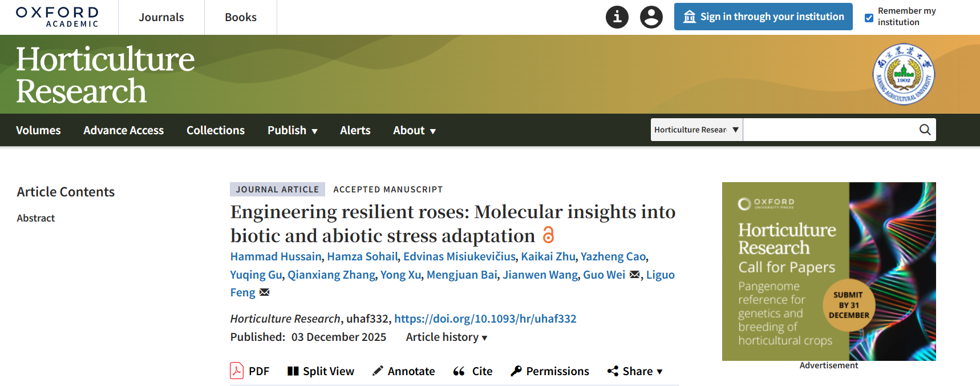Viewport: 980px width, 386px height.
Task: Expand the Article history dropdown
Action: click(x=446, y=337)
